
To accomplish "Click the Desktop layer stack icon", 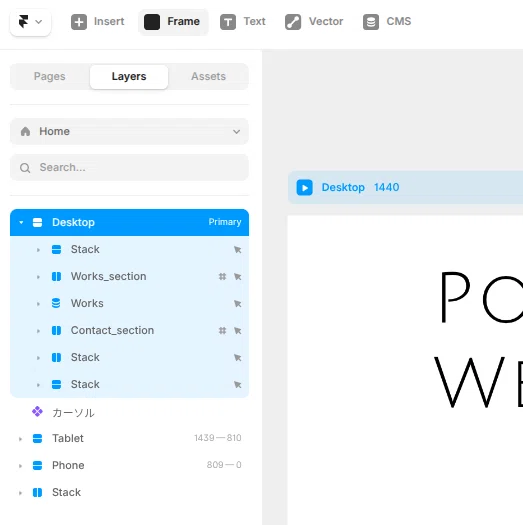I will pyautogui.click(x=38, y=222).
